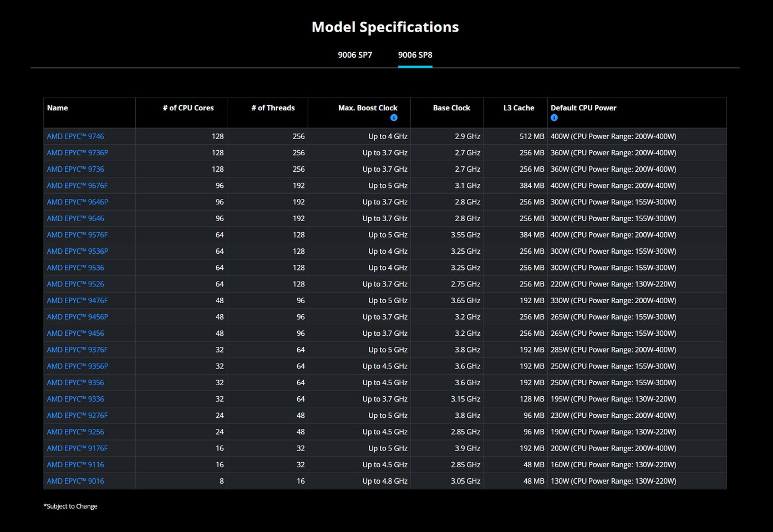Click the Default CPU Power header text
Image resolution: width=773 pixels, height=532 pixels.
583,108
